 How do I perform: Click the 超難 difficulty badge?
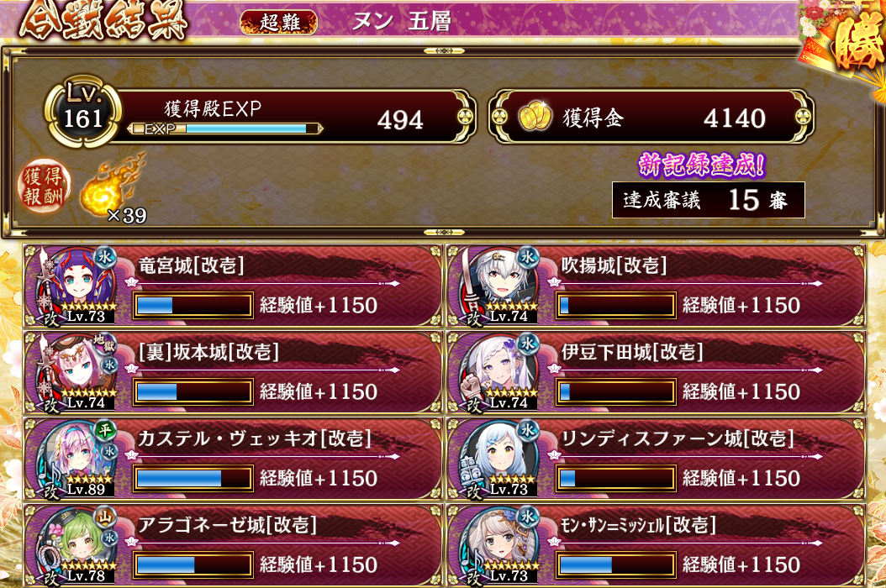pyautogui.click(x=279, y=22)
